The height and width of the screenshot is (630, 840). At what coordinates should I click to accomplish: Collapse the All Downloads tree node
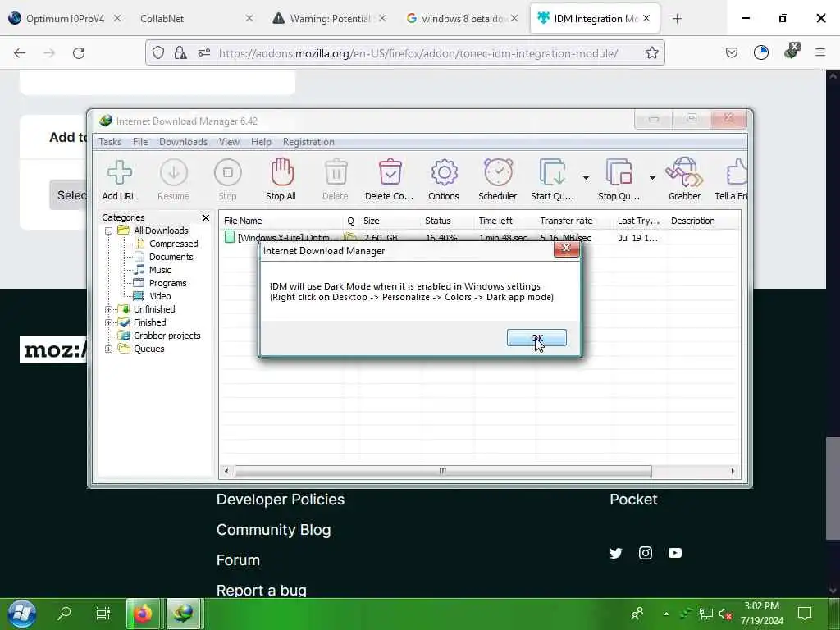coord(108,231)
